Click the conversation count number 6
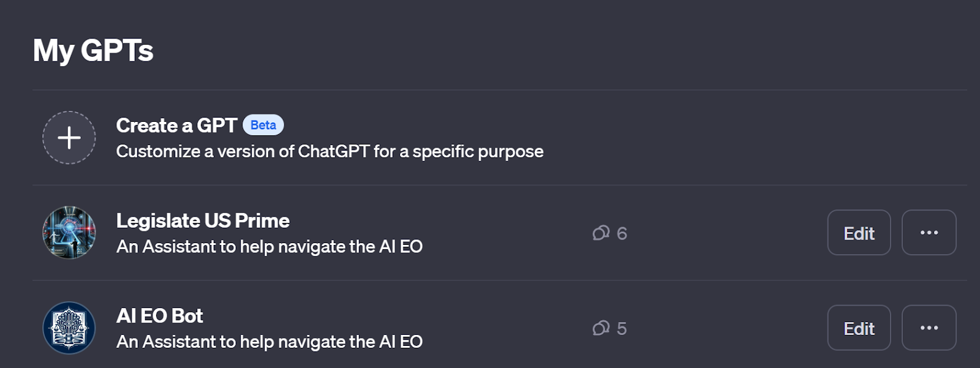Viewport: 980px width, 368px height. tap(622, 233)
